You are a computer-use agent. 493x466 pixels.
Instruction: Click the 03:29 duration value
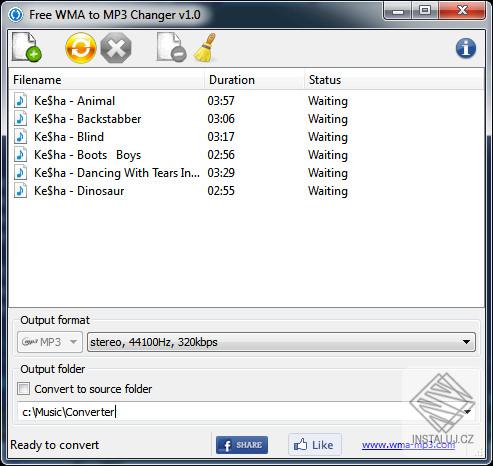pos(221,173)
